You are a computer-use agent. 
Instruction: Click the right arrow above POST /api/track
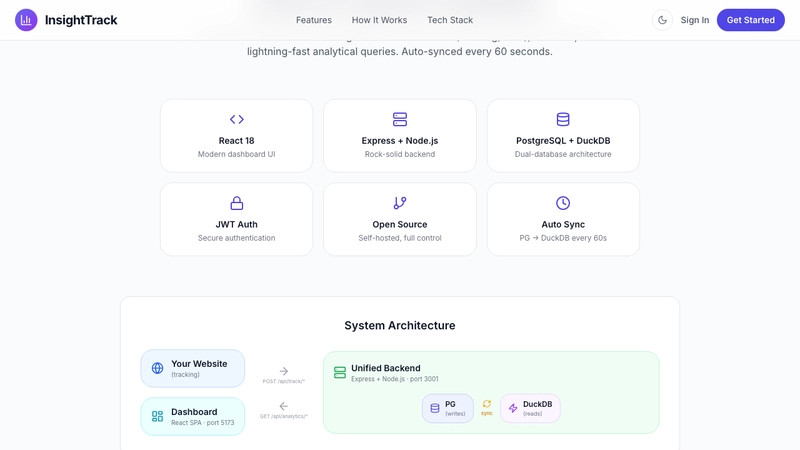(284, 371)
